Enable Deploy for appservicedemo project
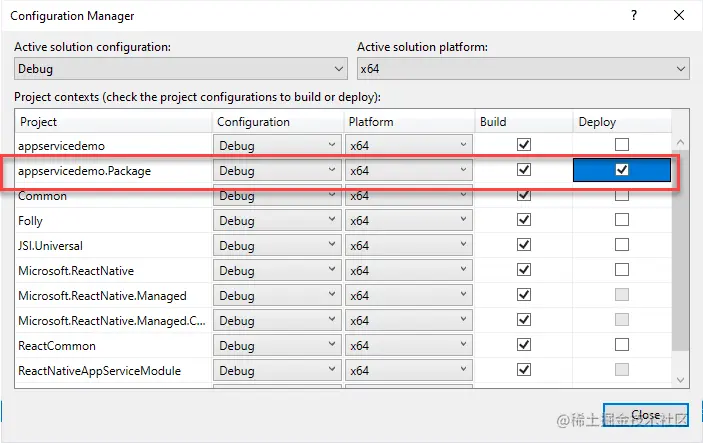Screen dimensions: 703x443 [x=622, y=145]
